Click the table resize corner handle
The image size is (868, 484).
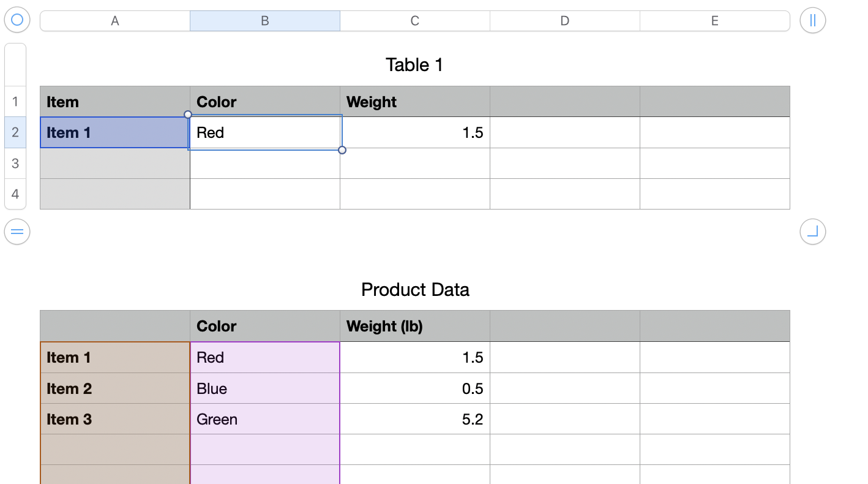(x=812, y=232)
